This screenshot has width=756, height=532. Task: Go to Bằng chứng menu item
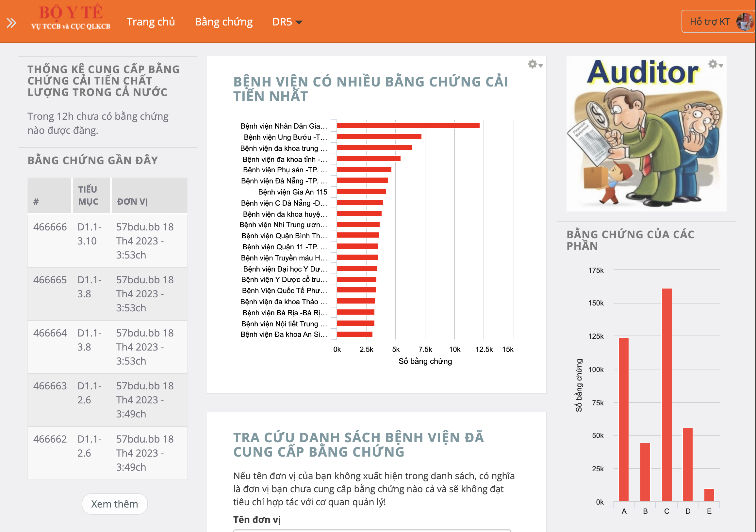coord(223,22)
